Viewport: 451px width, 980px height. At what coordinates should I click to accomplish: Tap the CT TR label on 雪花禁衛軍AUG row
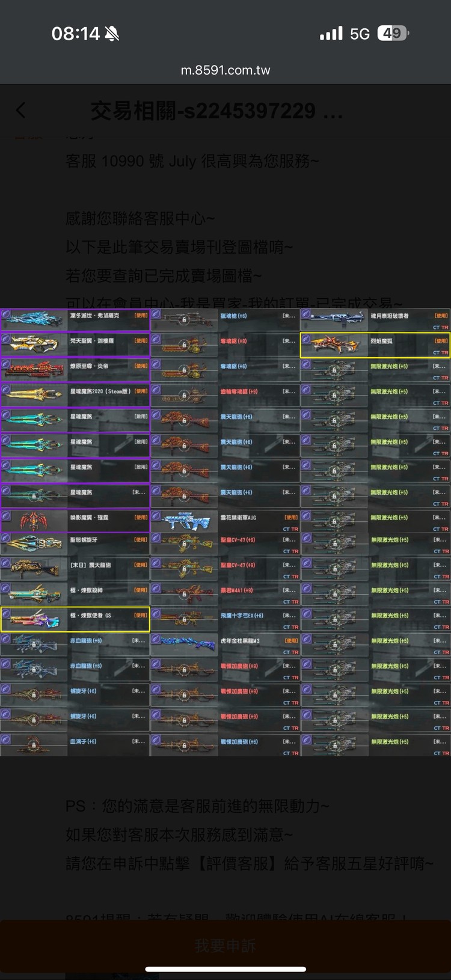[x=290, y=530]
